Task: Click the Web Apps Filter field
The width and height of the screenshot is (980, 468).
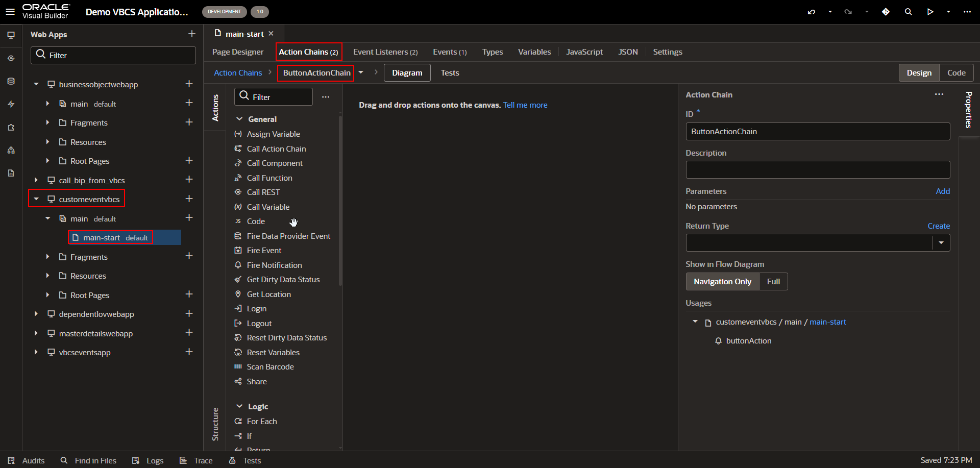Action: pos(113,55)
